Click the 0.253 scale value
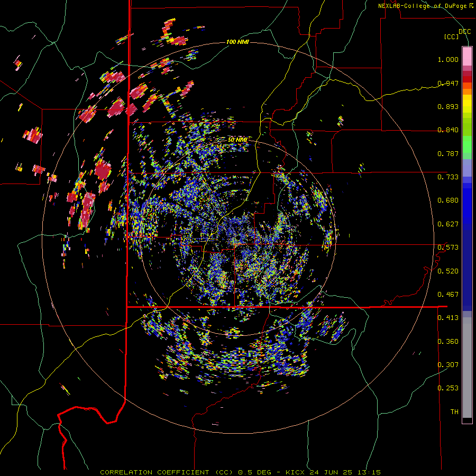This screenshot has height=476, width=476. coord(448,388)
